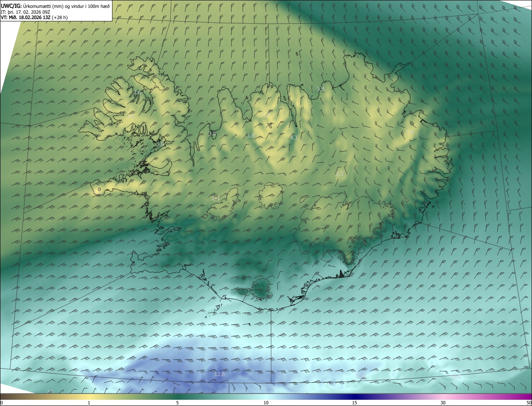Click the 3.9 value beside the Breiðafjörður islands
The height and width of the screenshot is (406, 532).
(x=160, y=144)
